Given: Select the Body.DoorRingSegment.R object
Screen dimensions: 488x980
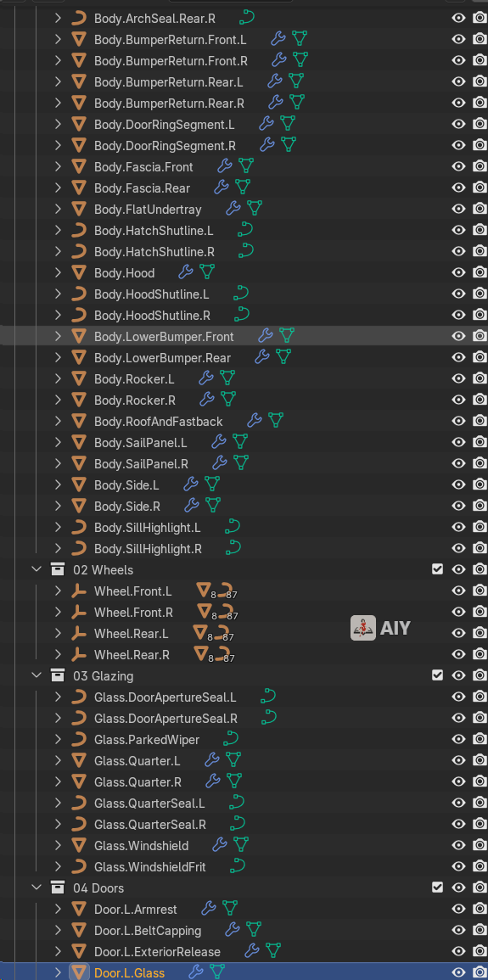Looking at the screenshot, I should click(x=165, y=146).
